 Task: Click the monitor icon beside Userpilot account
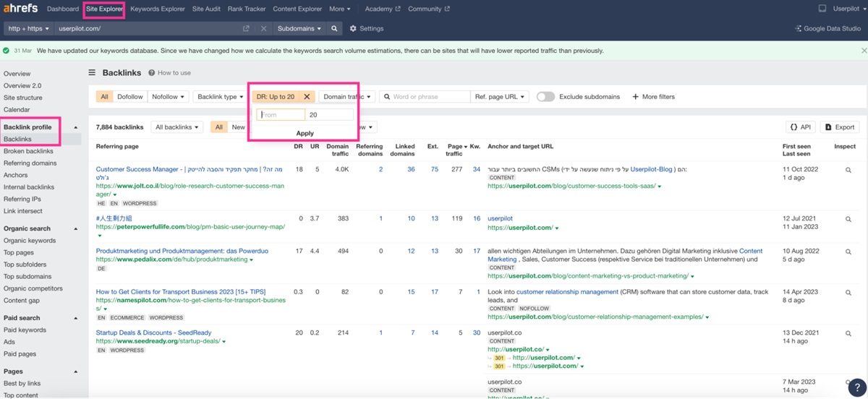tap(822, 9)
